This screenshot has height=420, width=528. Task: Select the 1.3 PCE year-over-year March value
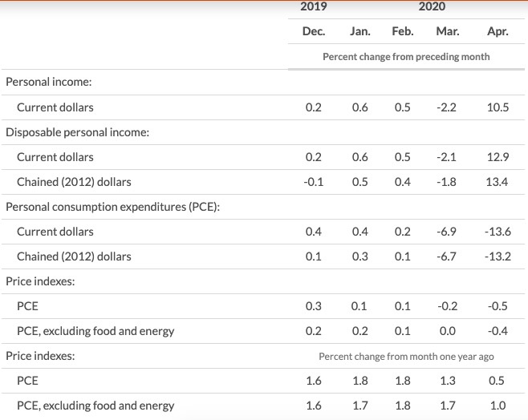tap(448, 381)
